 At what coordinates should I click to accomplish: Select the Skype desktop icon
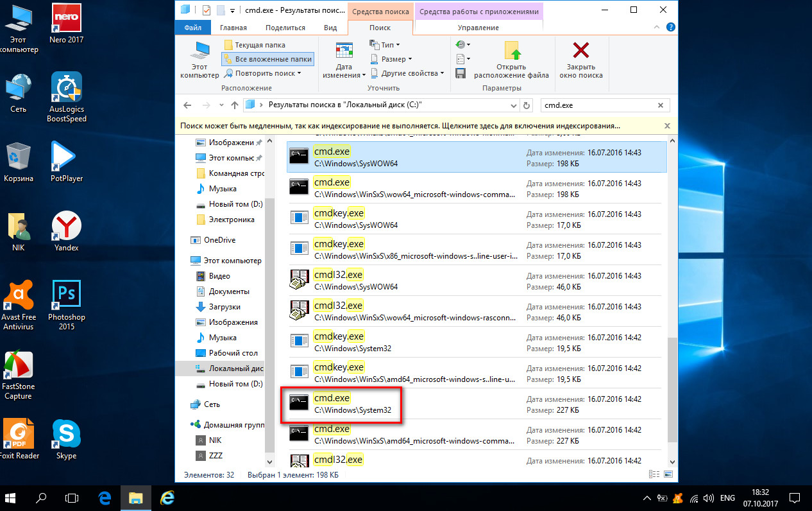point(67,439)
